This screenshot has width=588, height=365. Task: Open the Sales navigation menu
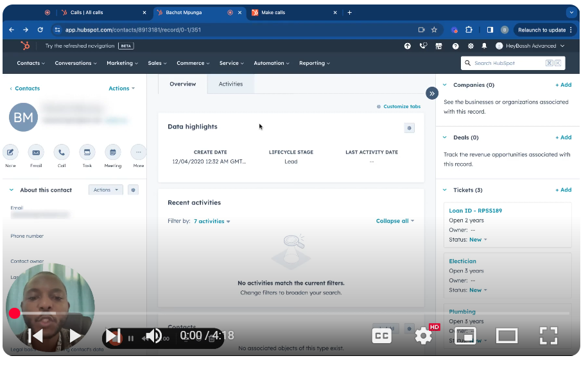click(157, 63)
